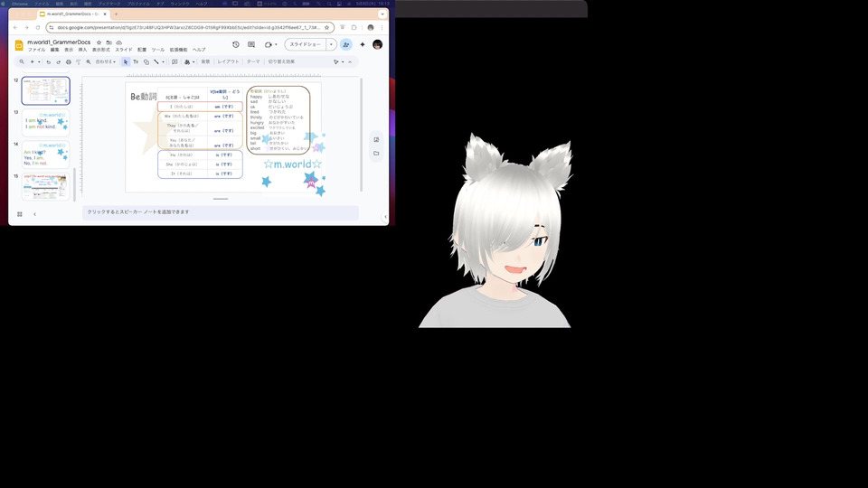The height and width of the screenshot is (488, 868).
Task: Select the arrow cursor tool
Action: 126,62
